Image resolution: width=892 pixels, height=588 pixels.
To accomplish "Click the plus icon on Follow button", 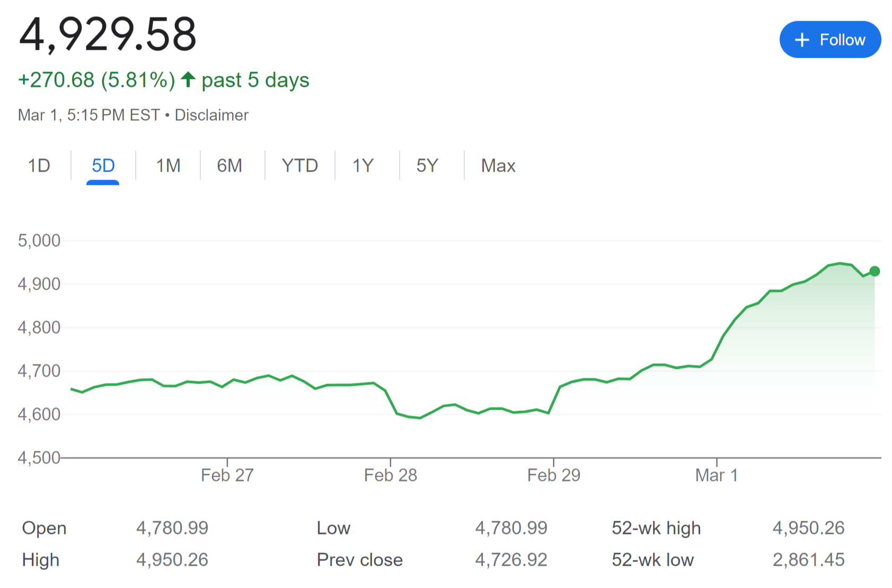I will point(802,40).
